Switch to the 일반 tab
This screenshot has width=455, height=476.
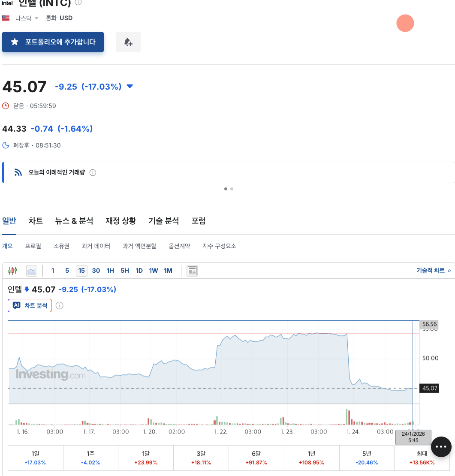pyautogui.click(x=9, y=221)
